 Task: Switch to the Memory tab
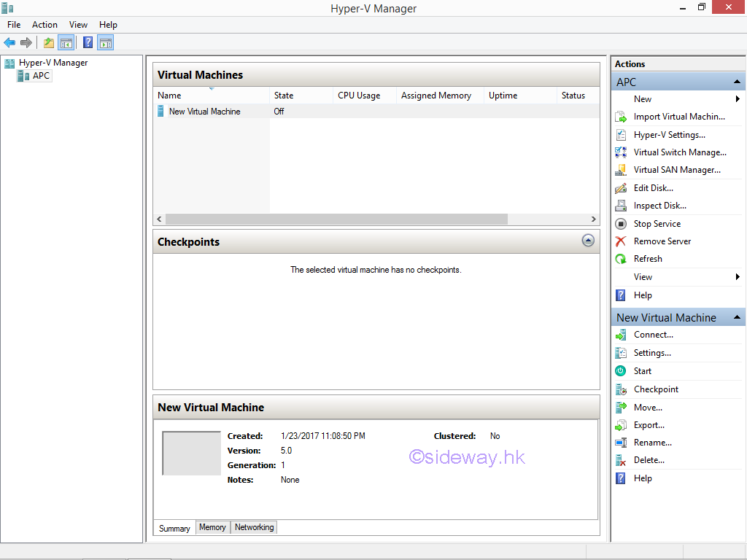(212, 527)
